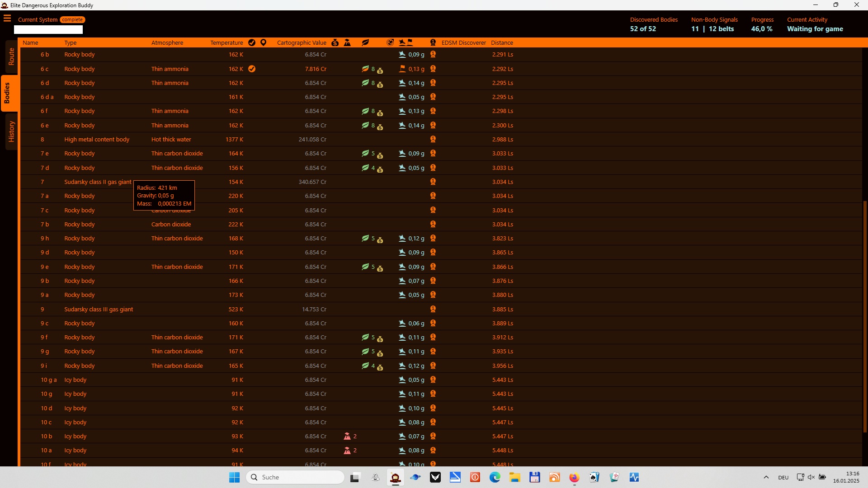Open Firefox from the taskbar
The width and height of the screenshot is (868, 488).
click(x=574, y=477)
